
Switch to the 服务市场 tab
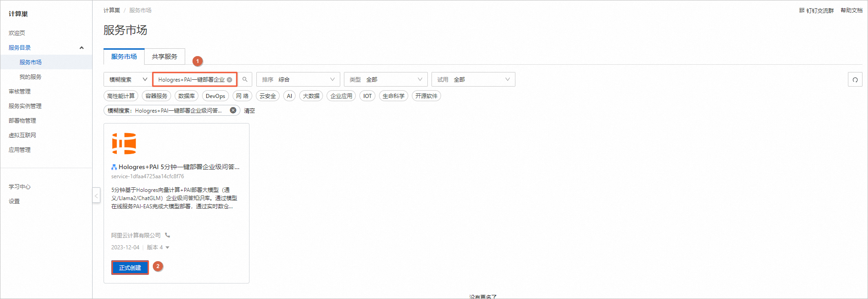pos(124,57)
